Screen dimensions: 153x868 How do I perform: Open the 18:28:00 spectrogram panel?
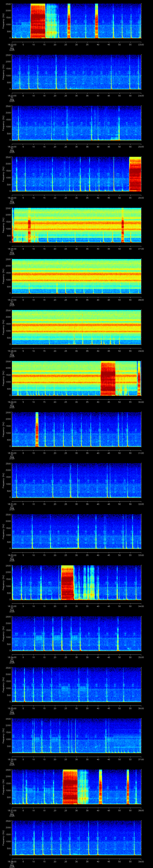pos(77,327)
